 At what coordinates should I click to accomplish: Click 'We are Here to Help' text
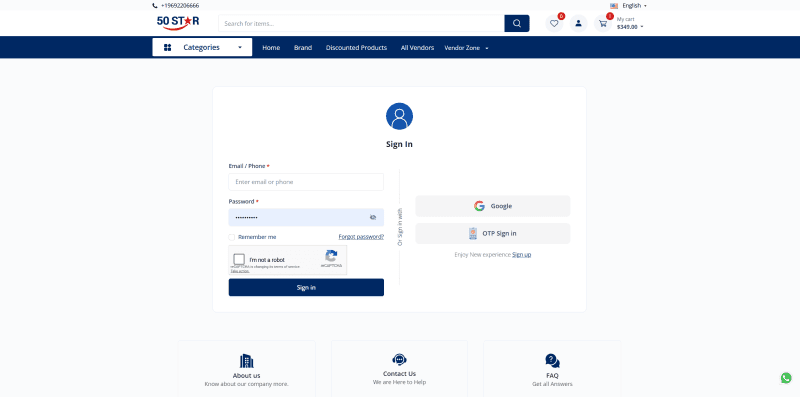[x=399, y=382]
